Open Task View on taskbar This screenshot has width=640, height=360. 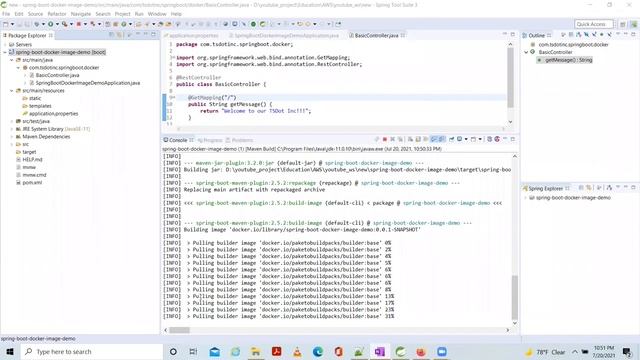(193, 351)
